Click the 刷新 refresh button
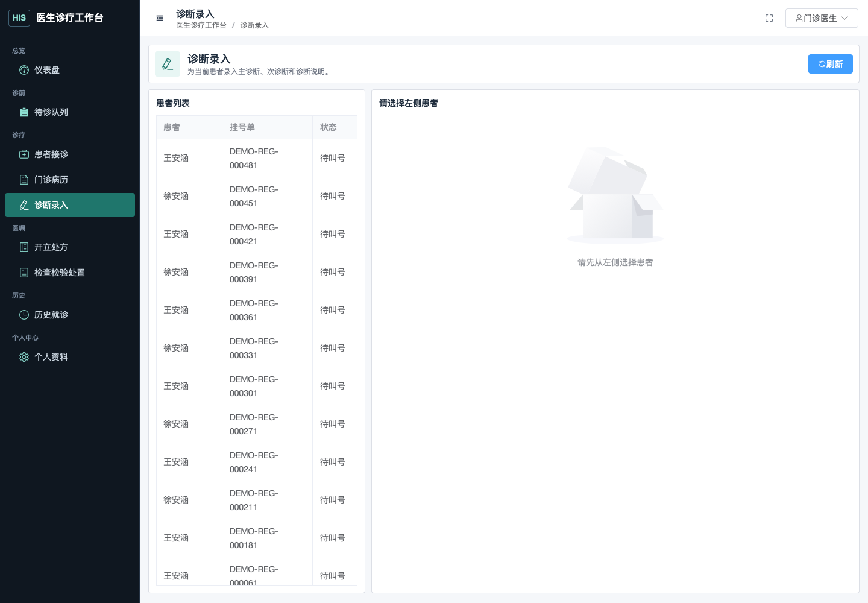This screenshot has width=868, height=603. pos(831,64)
